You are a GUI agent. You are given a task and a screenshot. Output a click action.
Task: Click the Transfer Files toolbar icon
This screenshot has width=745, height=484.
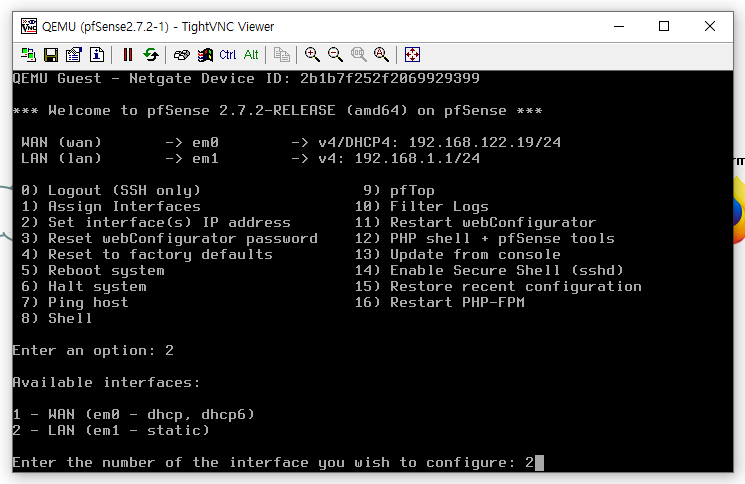coord(281,55)
